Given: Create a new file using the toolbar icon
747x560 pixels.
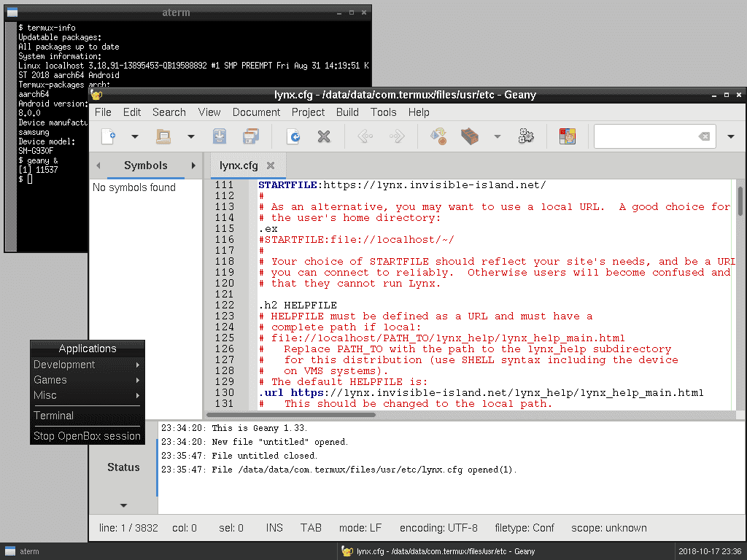Looking at the screenshot, I should [x=109, y=136].
